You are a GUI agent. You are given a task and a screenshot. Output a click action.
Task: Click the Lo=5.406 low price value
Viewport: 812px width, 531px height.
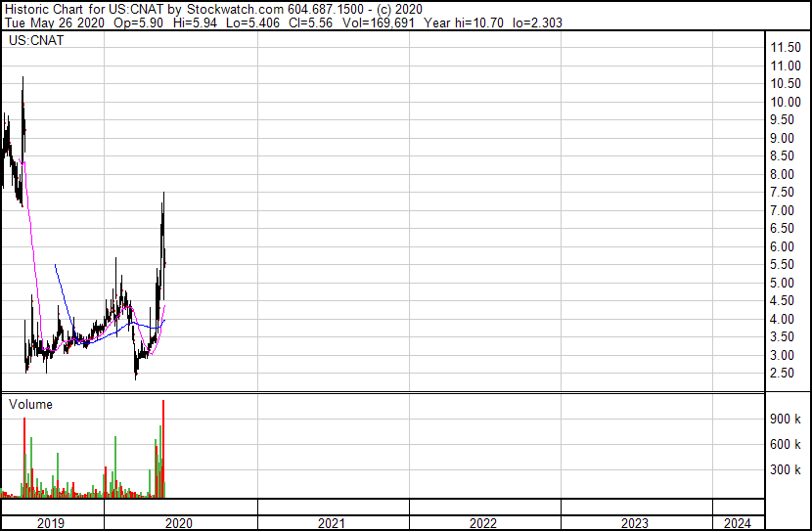click(x=253, y=22)
